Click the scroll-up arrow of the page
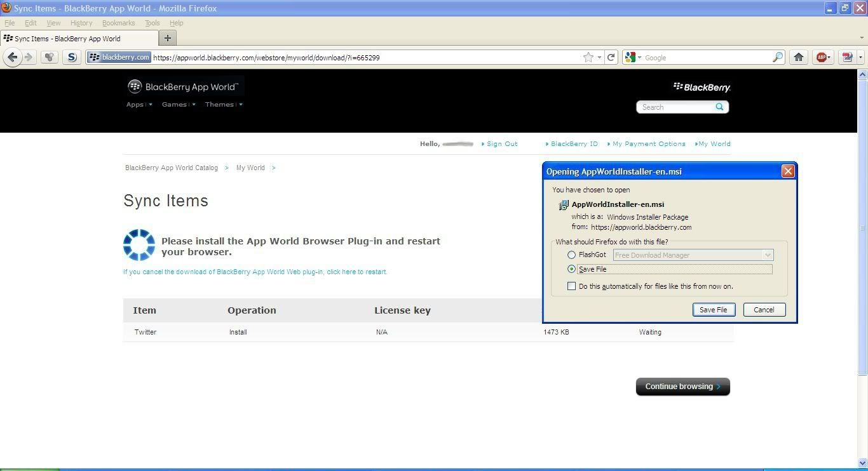This screenshot has height=471, width=868. pyautogui.click(x=862, y=74)
